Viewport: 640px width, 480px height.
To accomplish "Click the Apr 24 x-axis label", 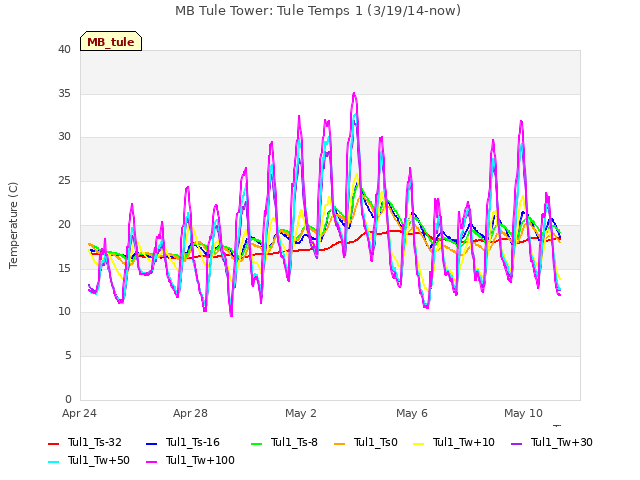I will (79, 413).
